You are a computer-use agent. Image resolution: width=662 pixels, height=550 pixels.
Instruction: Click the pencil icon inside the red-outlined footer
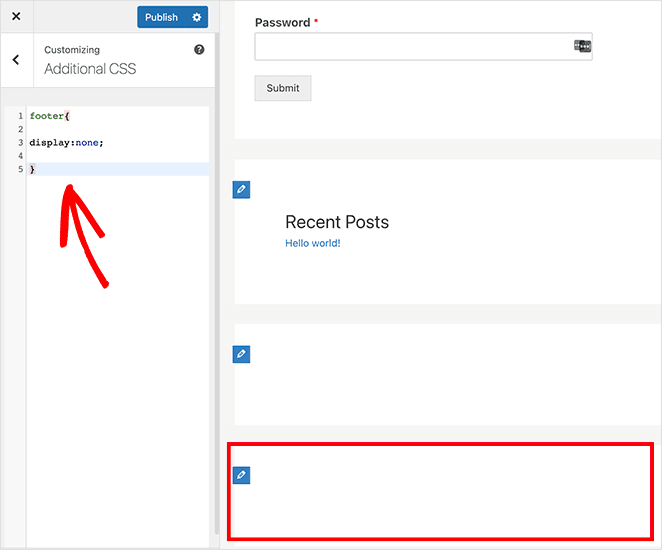pyautogui.click(x=241, y=475)
